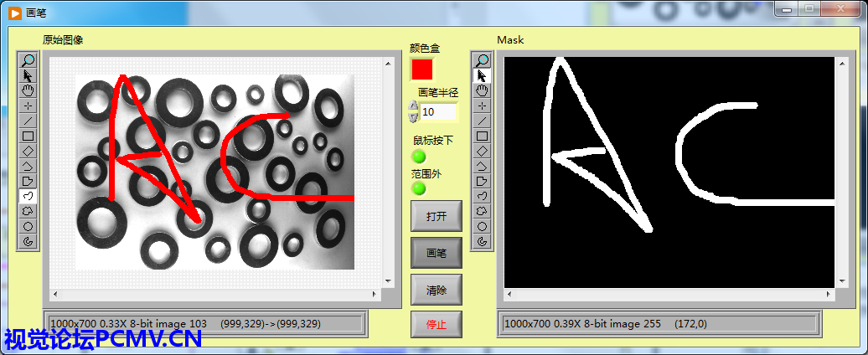Select the Pan hand tool in the left palette
Screen dimensions: 868x355
coord(28,90)
